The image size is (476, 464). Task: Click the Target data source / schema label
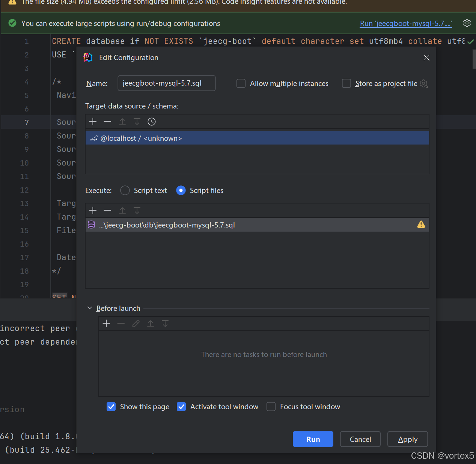(x=132, y=106)
